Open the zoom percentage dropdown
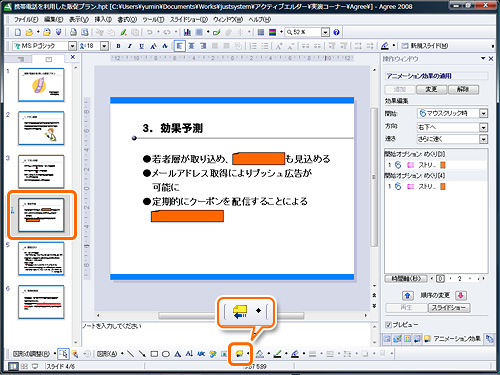Screen dimensions: 500x375 coord(325,32)
